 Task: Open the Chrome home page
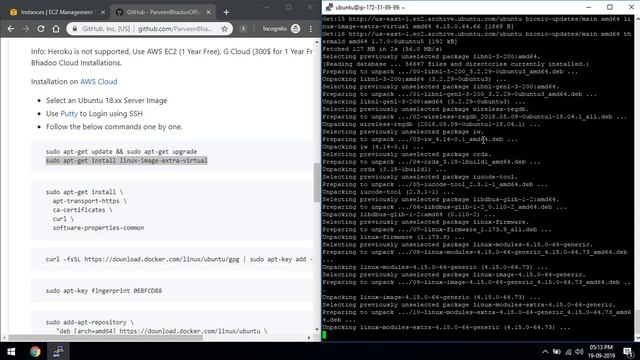(x=56, y=29)
